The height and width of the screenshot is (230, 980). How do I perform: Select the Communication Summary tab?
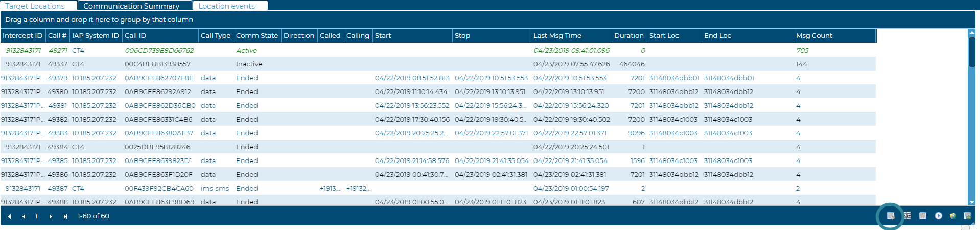pyautogui.click(x=131, y=6)
